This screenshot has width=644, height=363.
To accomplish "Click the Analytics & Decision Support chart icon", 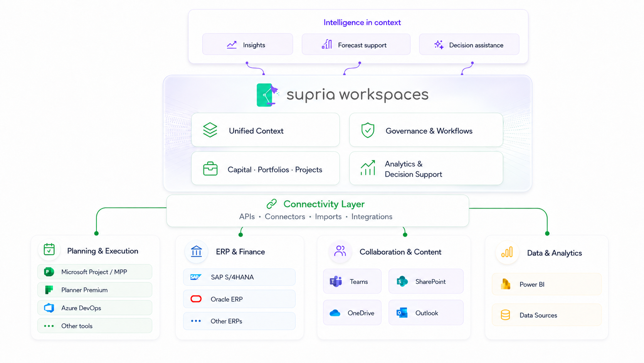I will (368, 168).
